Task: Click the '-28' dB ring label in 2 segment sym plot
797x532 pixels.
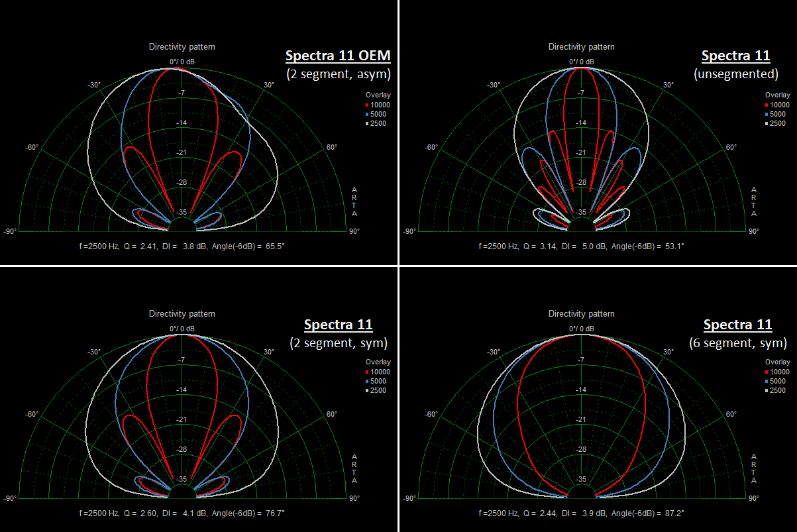Action: tap(182, 449)
